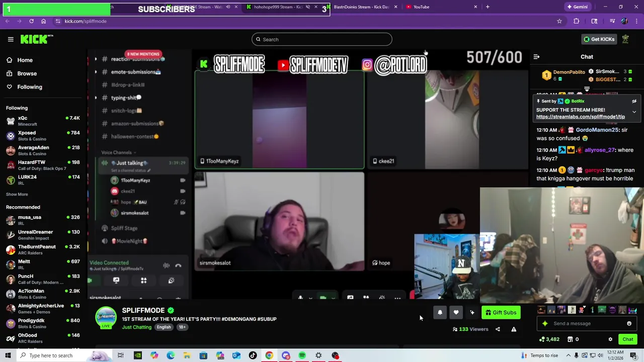Bookmark this page with star icon
The height and width of the screenshot is (362, 644).
559,21
